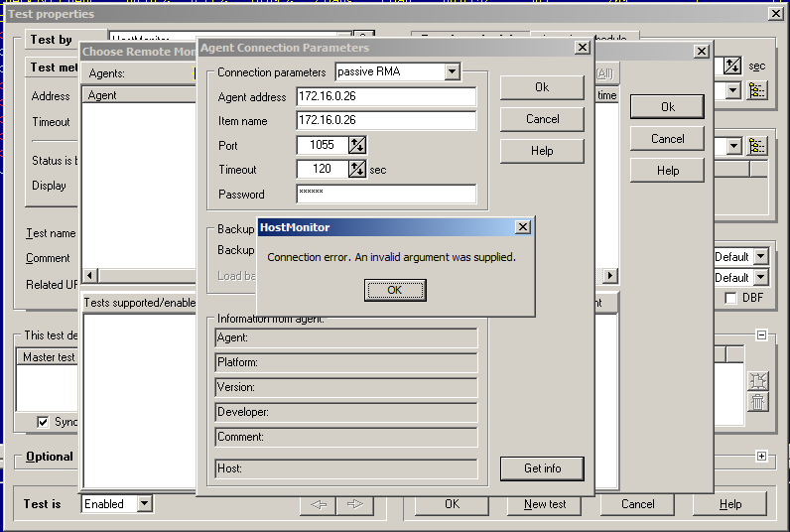This screenshot has height=532, width=790.
Task: Click the agents list scroll-right arrow
Action: 610,276
